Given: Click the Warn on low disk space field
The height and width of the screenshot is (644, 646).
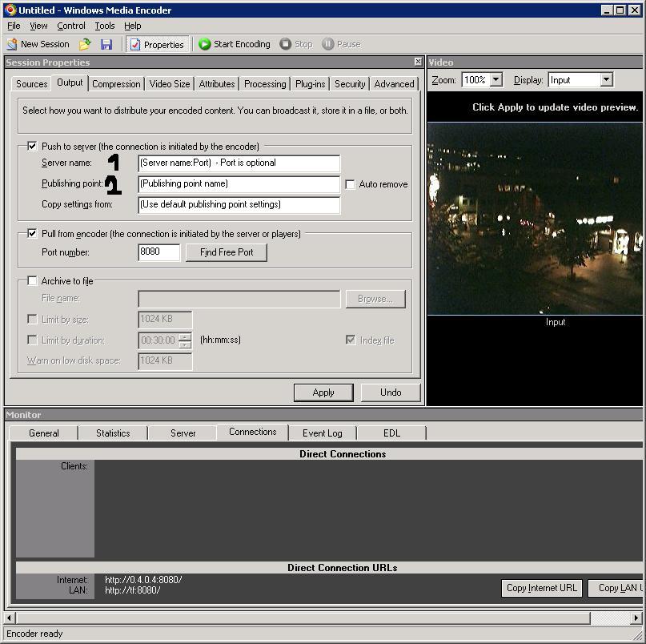Looking at the screenshot, I should pos(165,360).
